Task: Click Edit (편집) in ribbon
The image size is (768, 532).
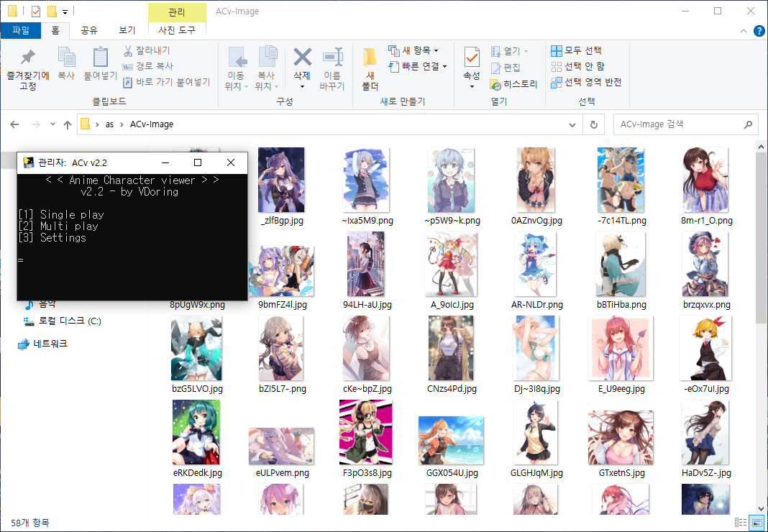Action: coord(506,68)
